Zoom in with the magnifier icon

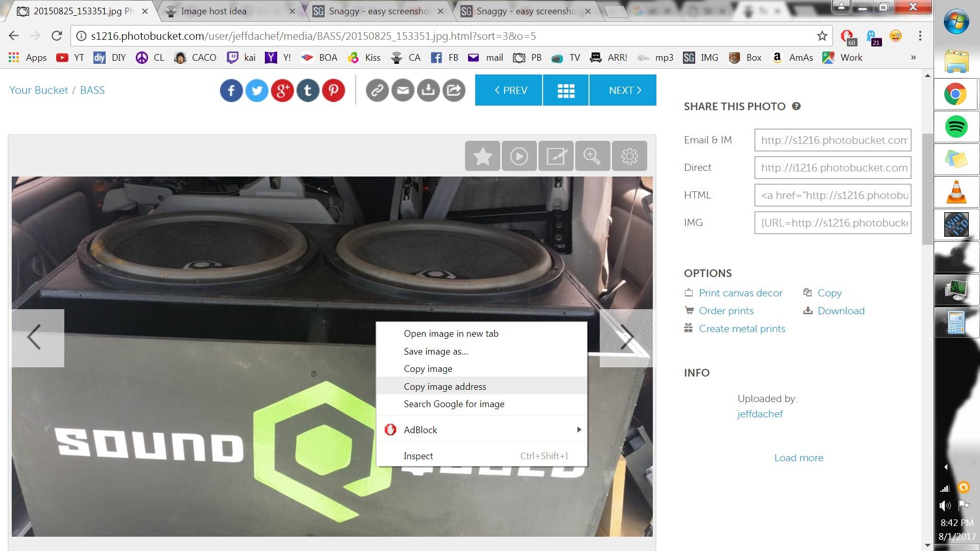click(593, 156)
